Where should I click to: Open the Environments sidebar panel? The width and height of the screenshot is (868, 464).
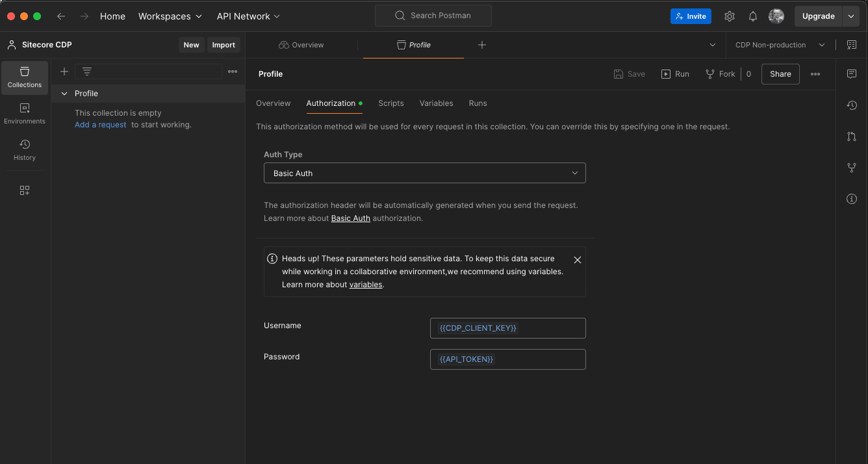pos(25,114)
